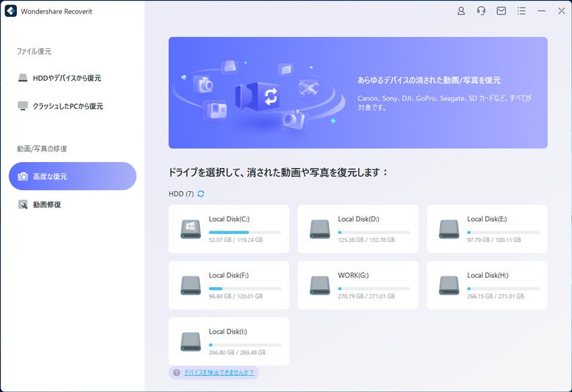The height and width of the screenshot is (392, 572).
Task: Click the video repair icon beside 動画修復
Action: point(23,204)
